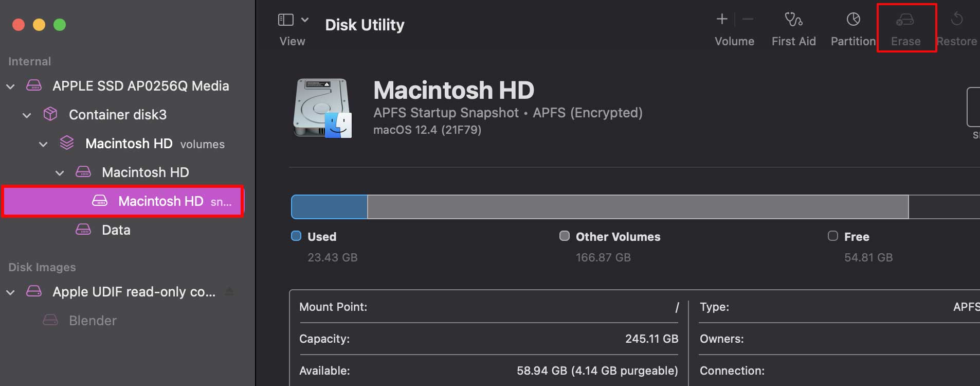Click the First Aid toolbar label
Viewport: 980px width, 386px height.
[793, 41]
